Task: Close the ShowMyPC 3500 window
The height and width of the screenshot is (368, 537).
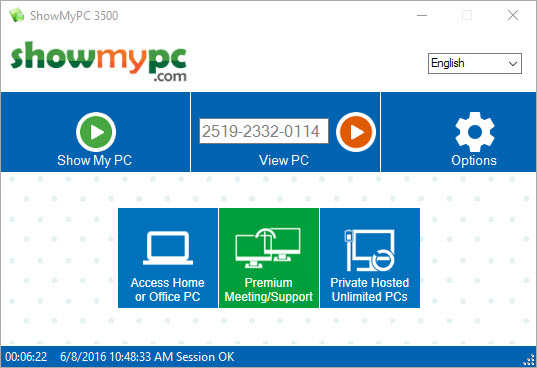Action: 513,15
